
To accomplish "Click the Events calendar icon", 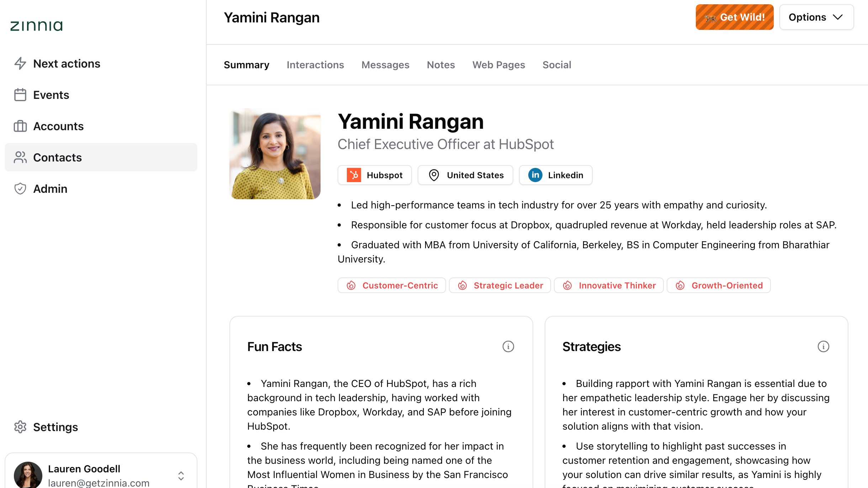I will 20,95.
